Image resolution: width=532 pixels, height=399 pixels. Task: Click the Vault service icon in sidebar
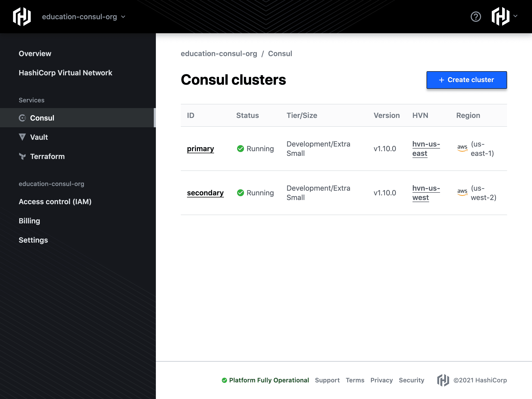22,137
